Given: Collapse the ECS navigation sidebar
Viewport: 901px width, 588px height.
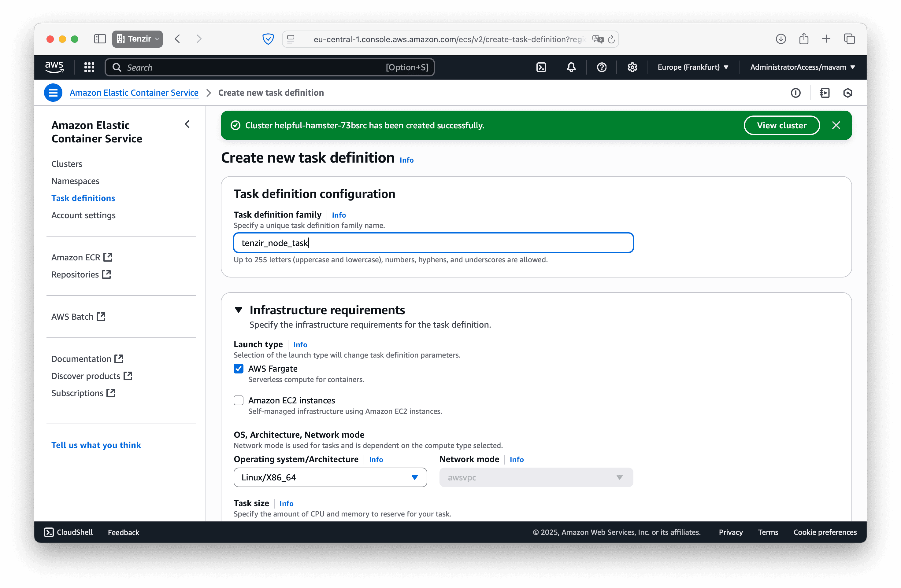Looking at the screenshot, I should (x=187, y=124).
